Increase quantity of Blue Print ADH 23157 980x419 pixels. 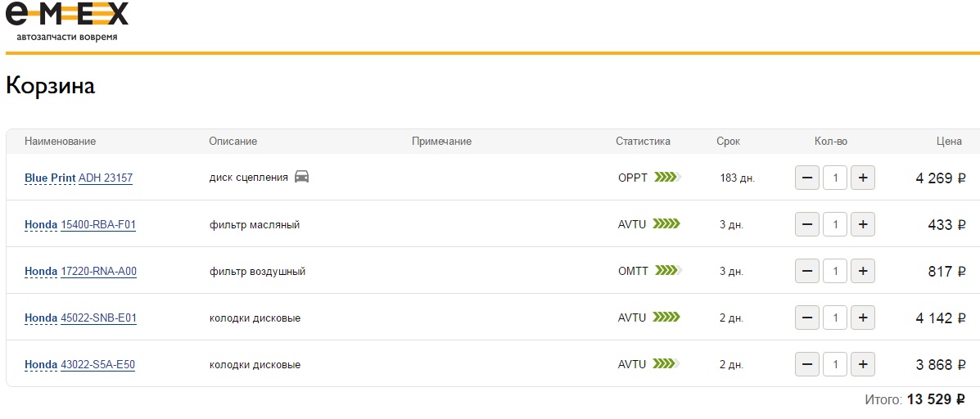tap(862, 178)
